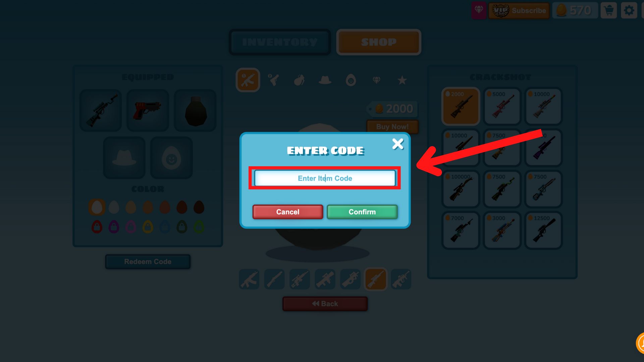This screenshot has width=644, height=362.
Task: Click Confirm button to redeem code
Action: pyautogui.click(x=362, y=212)
